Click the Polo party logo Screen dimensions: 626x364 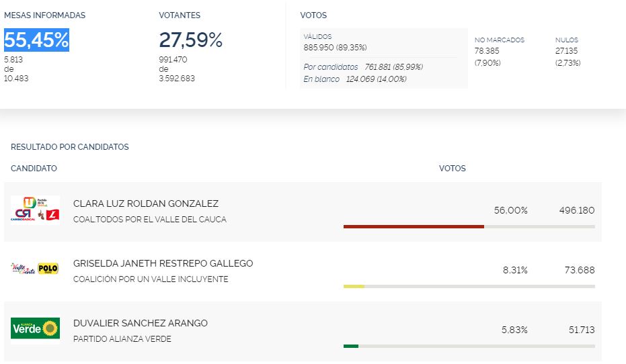(48, 269)
